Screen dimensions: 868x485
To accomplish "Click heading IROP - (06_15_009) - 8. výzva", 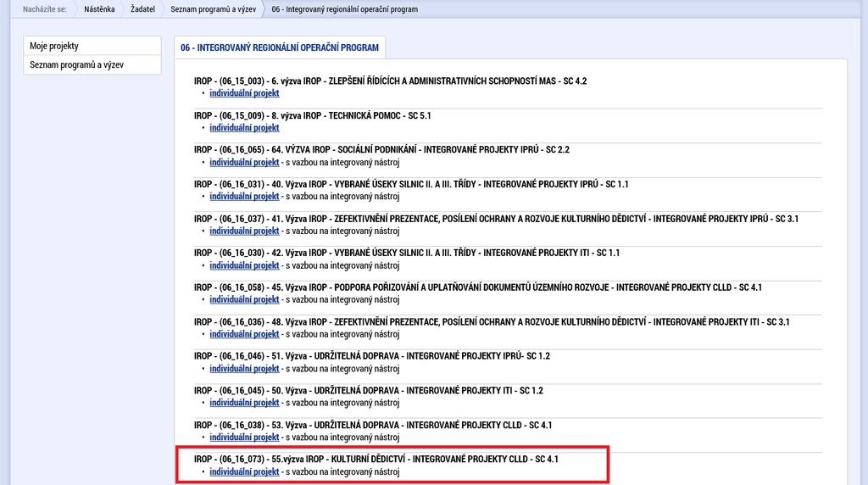I will tap(312, 115).
